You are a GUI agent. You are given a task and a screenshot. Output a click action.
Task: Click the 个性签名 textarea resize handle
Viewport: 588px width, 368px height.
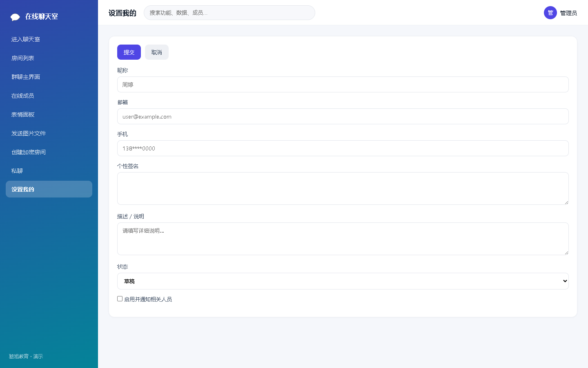click(566, 202)
